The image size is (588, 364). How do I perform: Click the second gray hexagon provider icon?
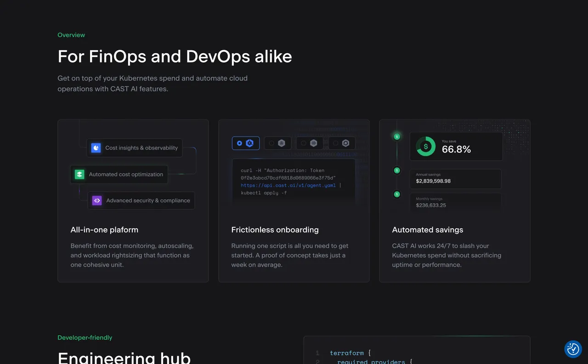pyautogui.click(x=282, y=143)
